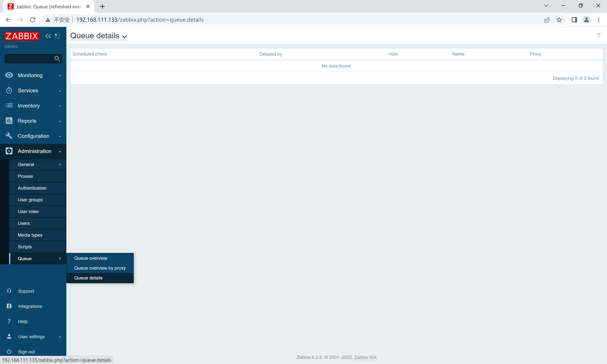The width and height of the screenshot is (607, 364).
Task: Reload the browser page
Action: coord(33,20)
